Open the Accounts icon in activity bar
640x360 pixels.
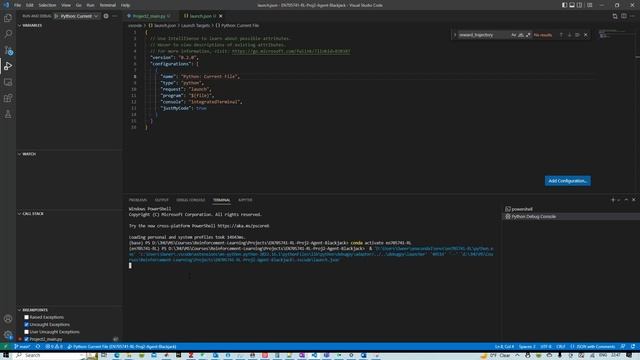pos(8,319)
